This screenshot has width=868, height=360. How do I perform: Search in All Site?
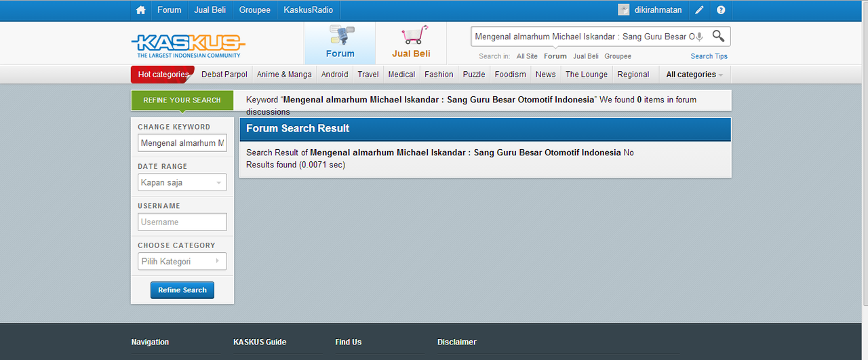pos(527,56)
